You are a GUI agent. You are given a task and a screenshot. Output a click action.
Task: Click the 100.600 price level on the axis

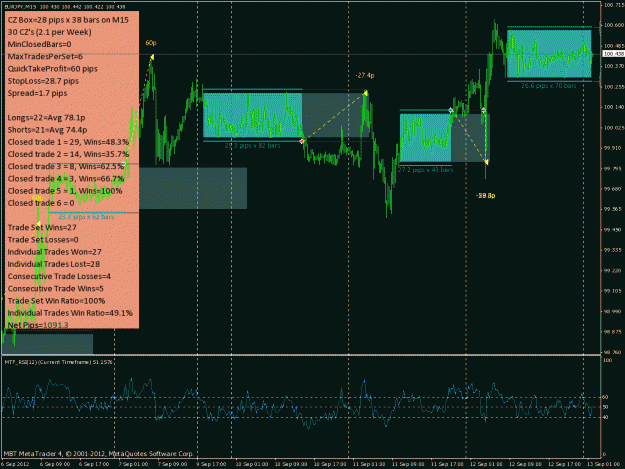[614, 25]
